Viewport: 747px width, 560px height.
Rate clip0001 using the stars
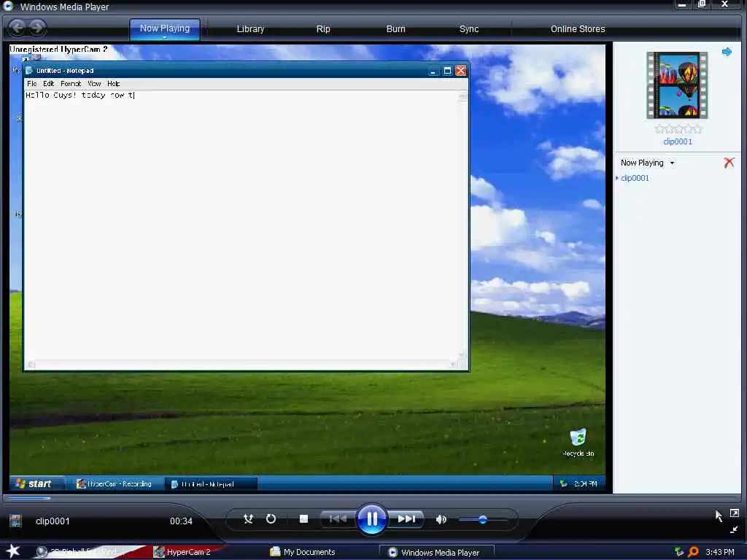[678, 129]
